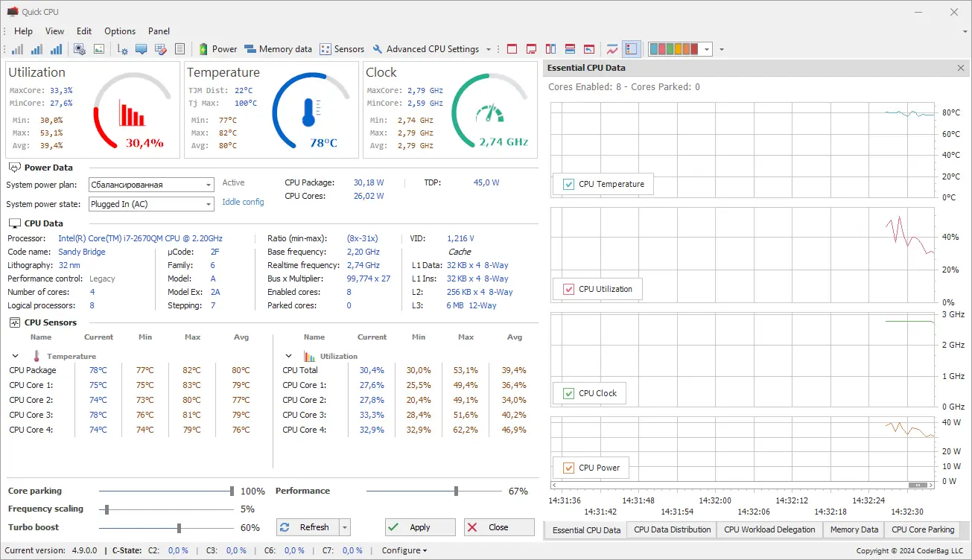Viewport: 972px width, 560px height.
Task: Open the arrow next to Refresh button
Action: 344,527
